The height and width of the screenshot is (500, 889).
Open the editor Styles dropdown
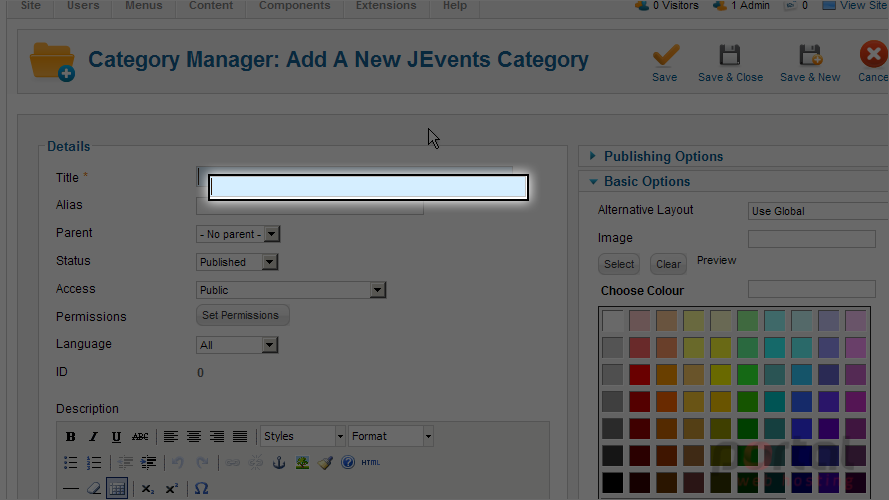point(303,436)
